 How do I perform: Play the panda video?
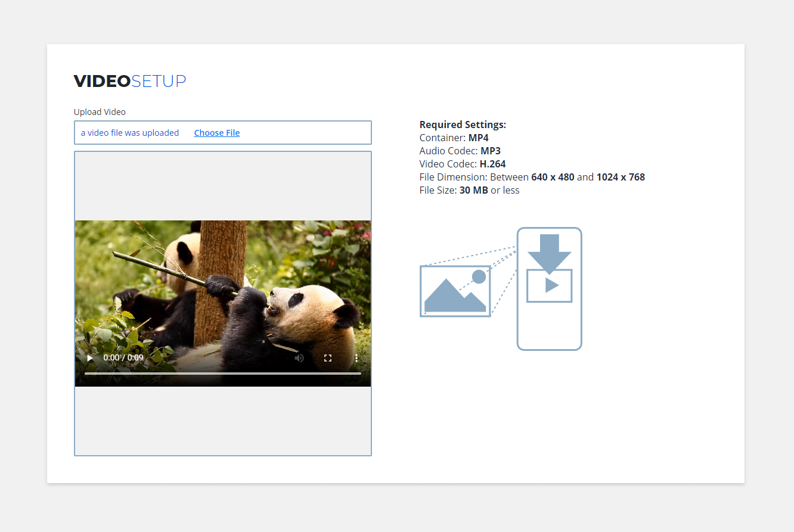click(x=90, y=358)
